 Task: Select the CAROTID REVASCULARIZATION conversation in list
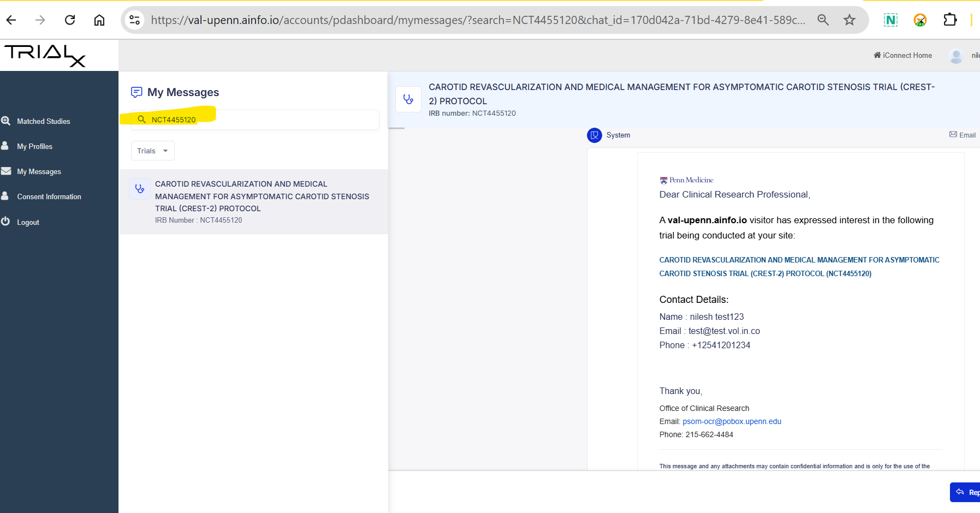pyautogui.click(x=254, y=201)
